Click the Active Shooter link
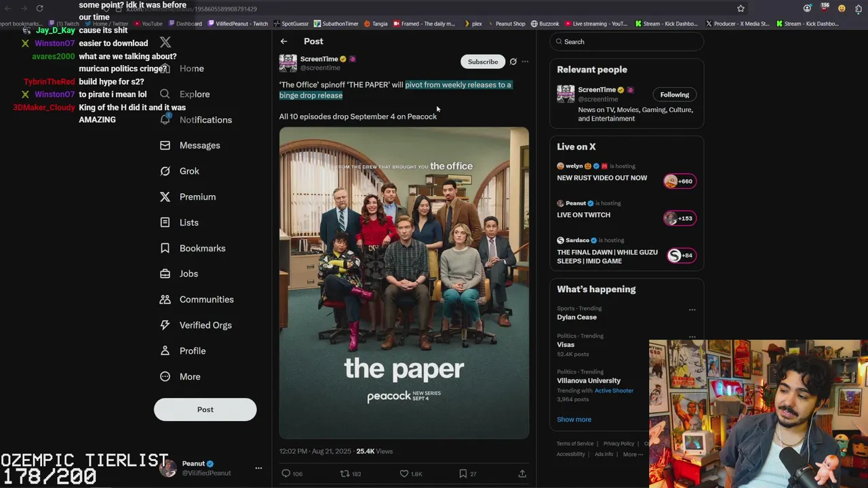The height and width of the screenshot is (488, 868). (614, 390)
